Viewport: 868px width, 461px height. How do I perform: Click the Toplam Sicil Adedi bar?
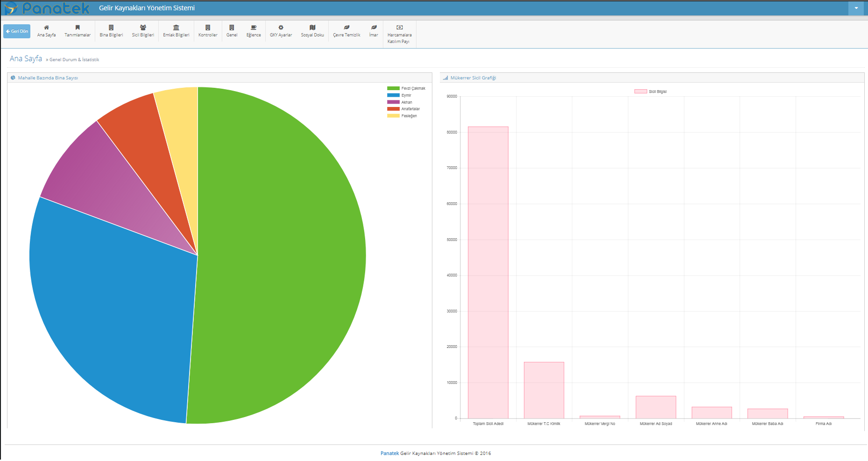[488, 272]
